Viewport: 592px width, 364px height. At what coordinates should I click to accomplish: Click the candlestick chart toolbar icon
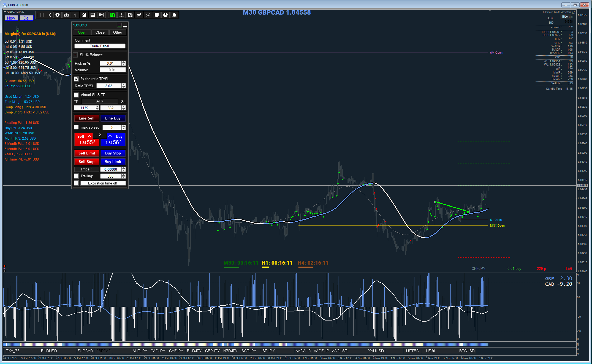(x=102, y=15)
